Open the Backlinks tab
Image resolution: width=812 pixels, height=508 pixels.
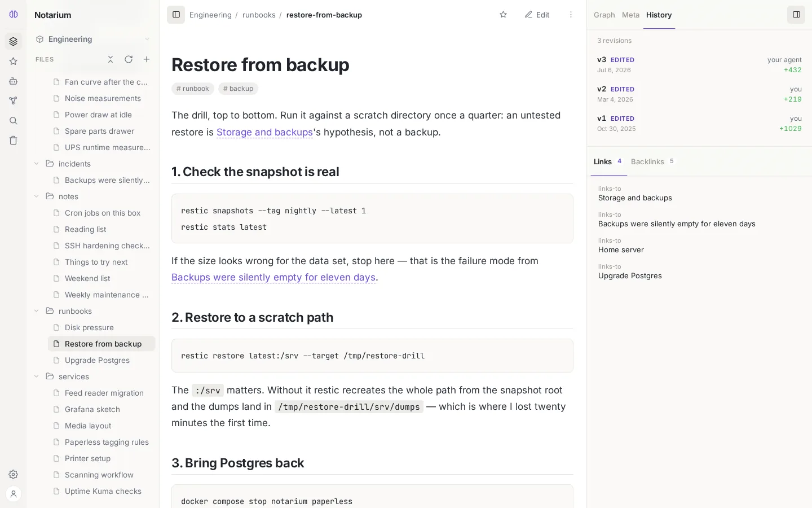click(x=652, y=161)
